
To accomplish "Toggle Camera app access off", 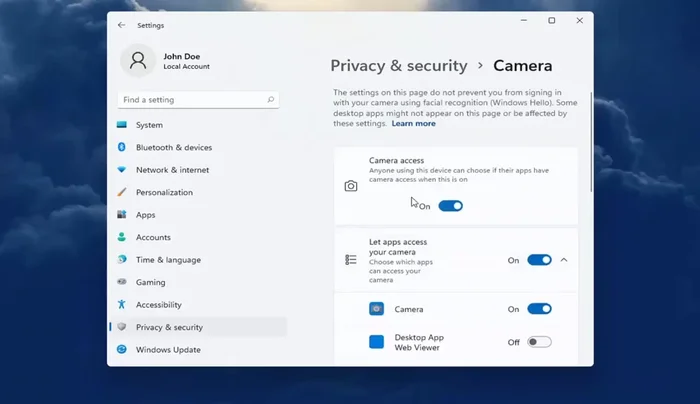I will (x=539, y=309).
